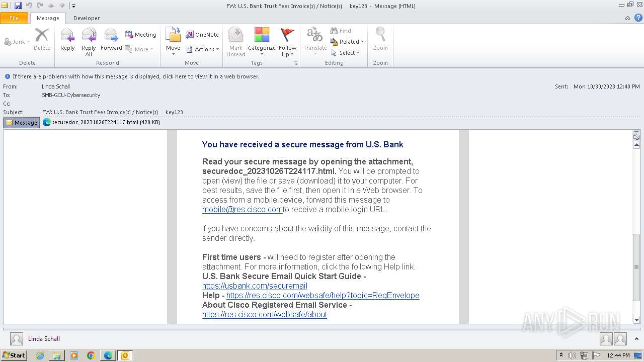Click recipient SMB-GCU-Cybersecurity
The height and width of the screenshot is (362, 644).
[71, 95]
